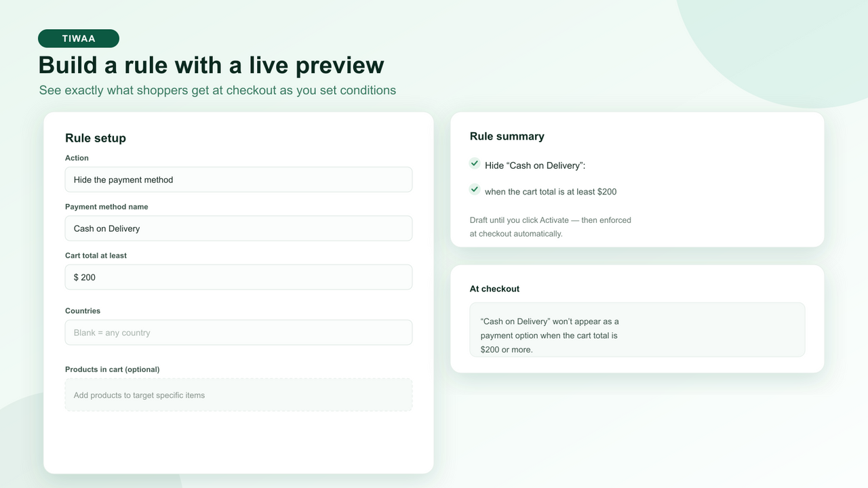Click the Build a rule with a live preview headline

[212, 65]
